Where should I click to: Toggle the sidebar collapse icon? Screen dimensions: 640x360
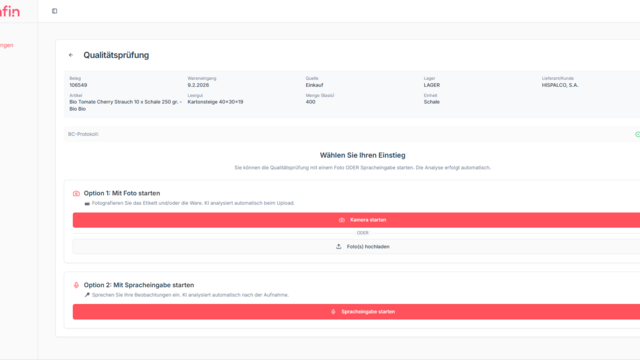[54, 11]
